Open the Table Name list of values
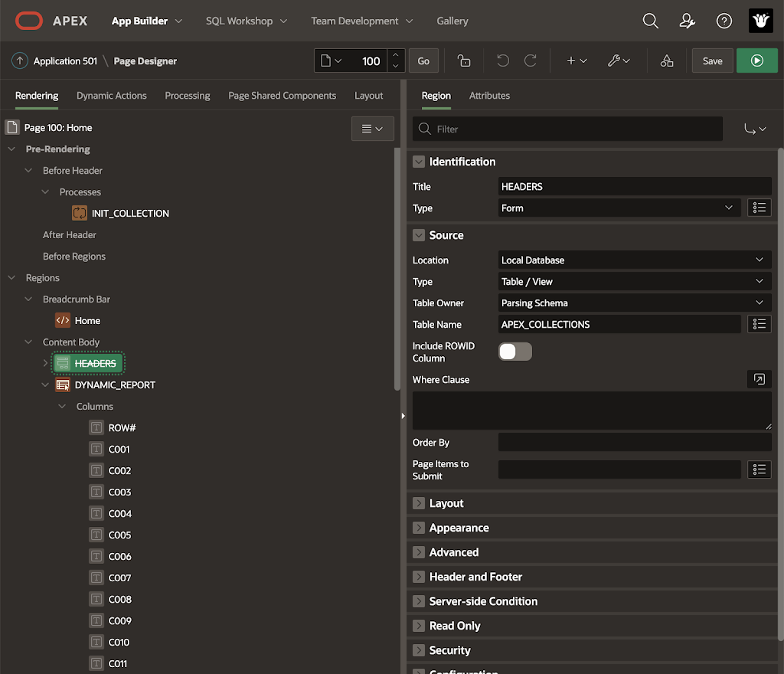Image resolution: width=784 pixels, height=674 pixels. (x=759, y=324)
